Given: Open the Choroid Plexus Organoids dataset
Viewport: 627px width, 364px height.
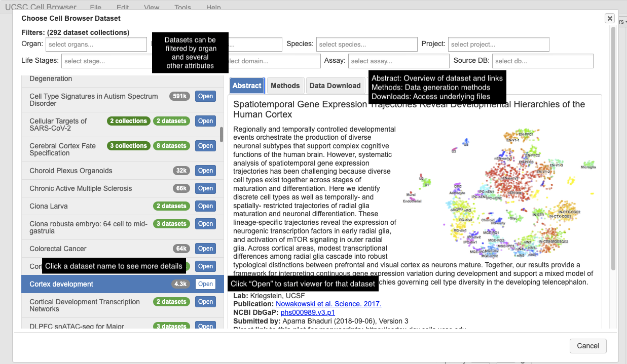Looking at the screenshot, I should 205,171.
